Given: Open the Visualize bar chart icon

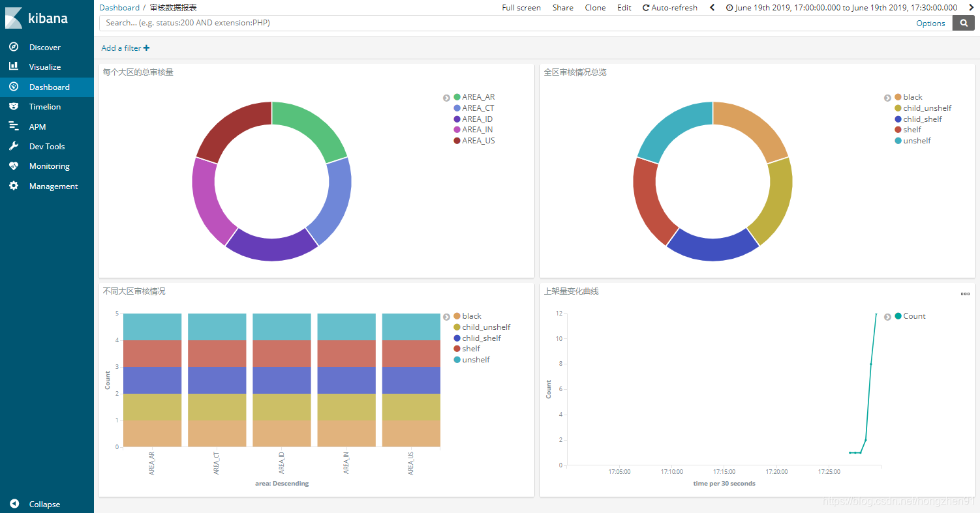Looking at the screenshot, I should tap(14, 66).
